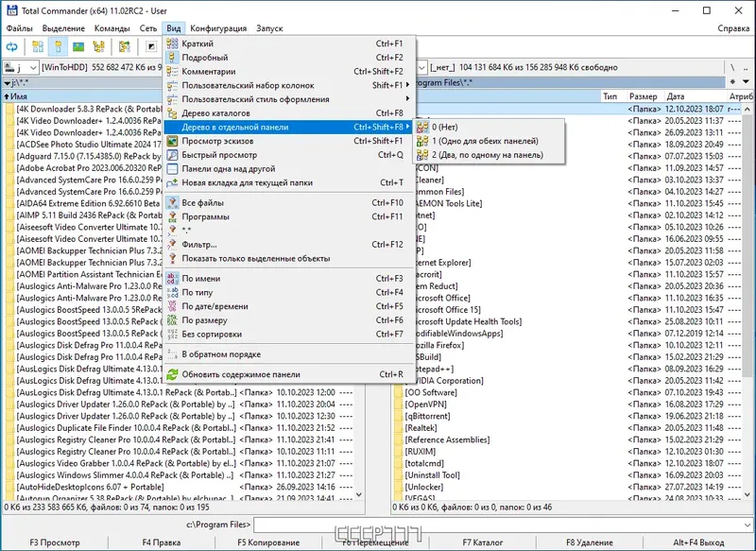Click Alt+F4 Выход button
The image size is (756, 551).
pos(698,542)
